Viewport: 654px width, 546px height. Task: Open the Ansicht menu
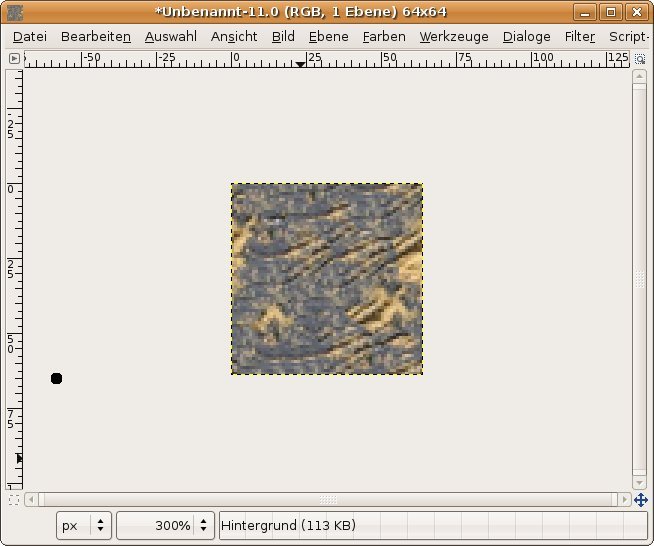(x=234, y=37)
